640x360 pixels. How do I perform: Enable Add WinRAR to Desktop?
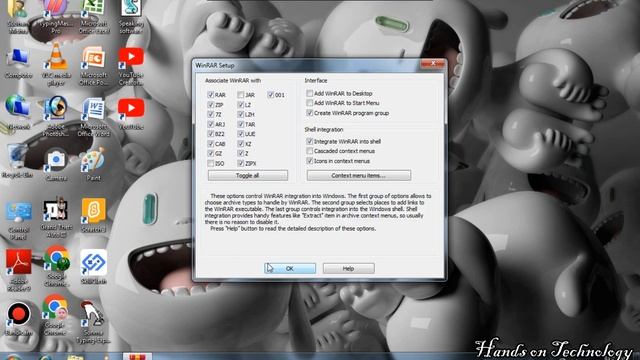tap(310, 93)
